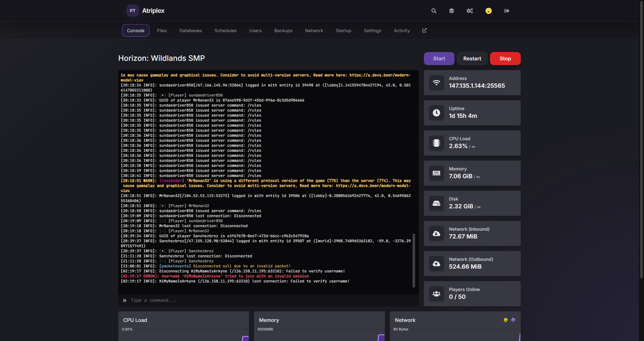Open the Databases tab
This screenshot has height=341, width=644.
tap(191, 30)
